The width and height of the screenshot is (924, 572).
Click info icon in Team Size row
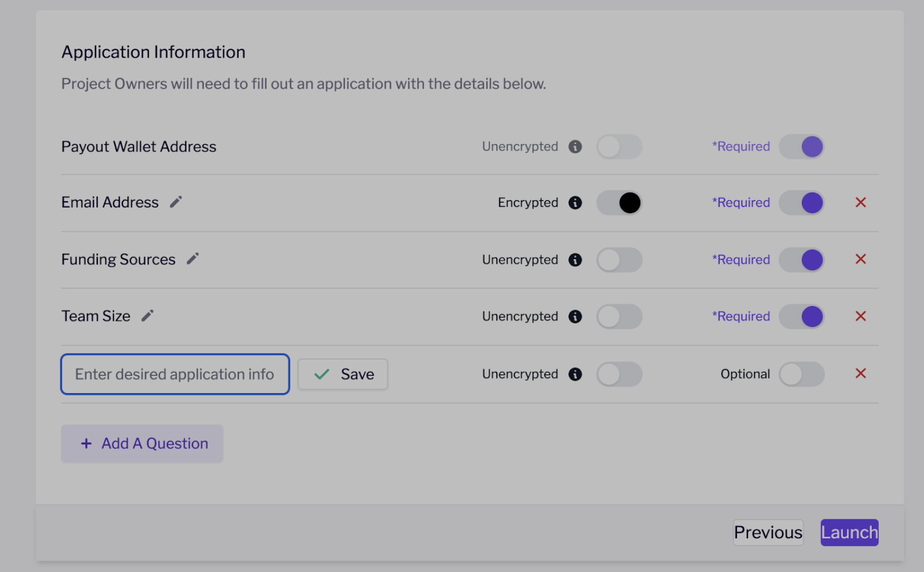(x=575, y=316)
